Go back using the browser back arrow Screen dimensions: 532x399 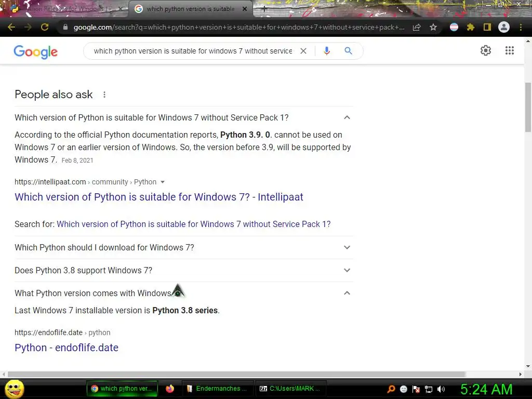click(11, 27)
